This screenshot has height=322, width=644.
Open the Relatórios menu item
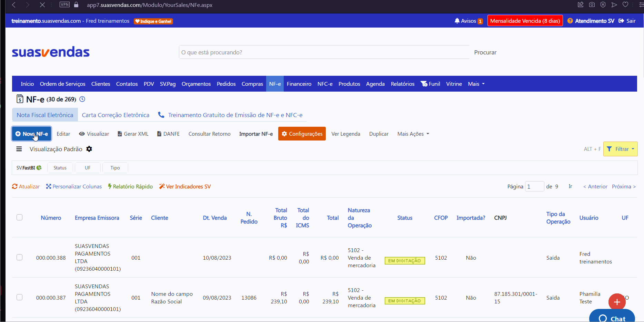402,84
